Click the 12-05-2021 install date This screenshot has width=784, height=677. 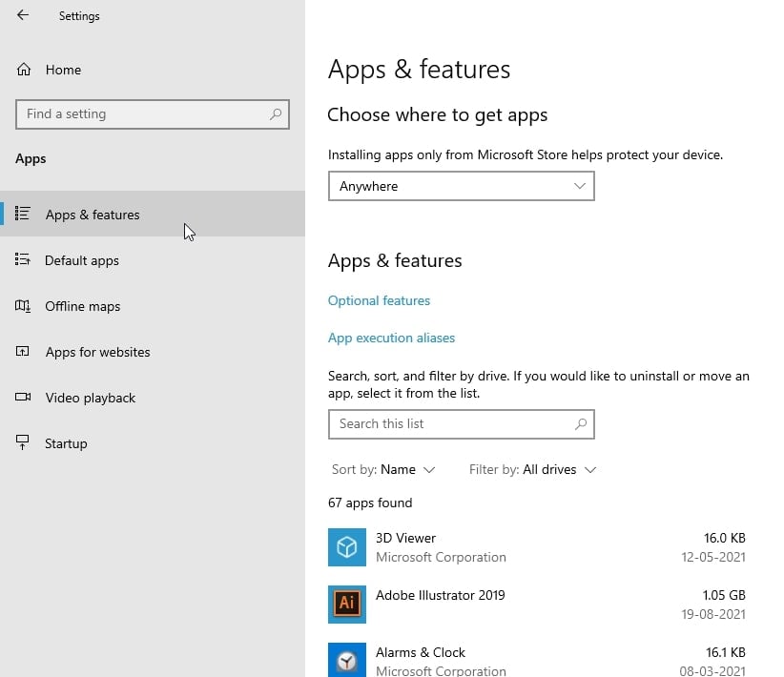point(713,557)
